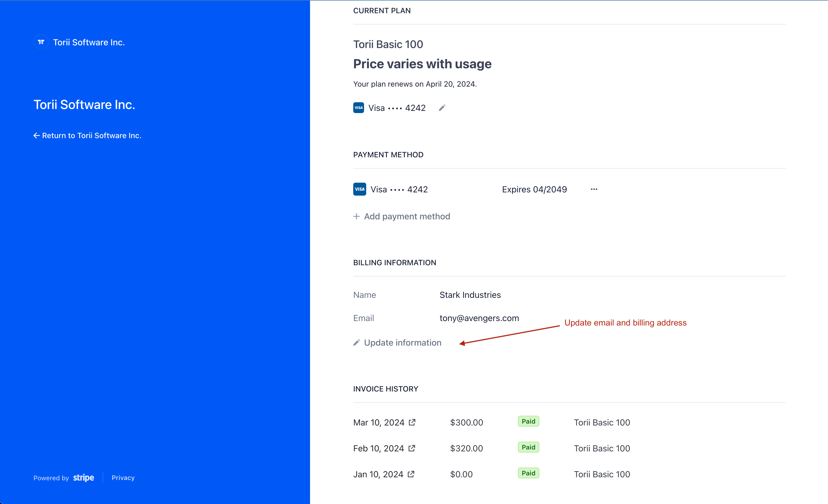Edit current plan card via pencil icon
The height and width of the screenshot is (504, 828).
point(442,108)
